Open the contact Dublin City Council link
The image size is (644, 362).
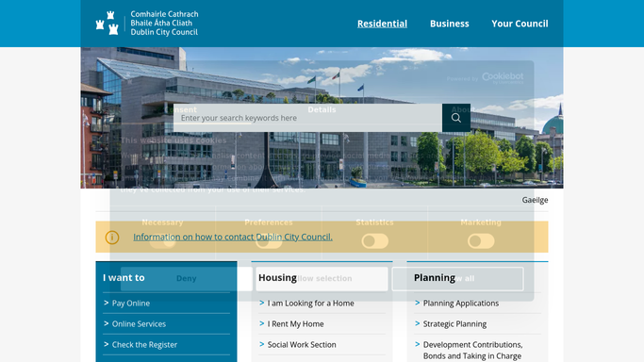(233, 237)
